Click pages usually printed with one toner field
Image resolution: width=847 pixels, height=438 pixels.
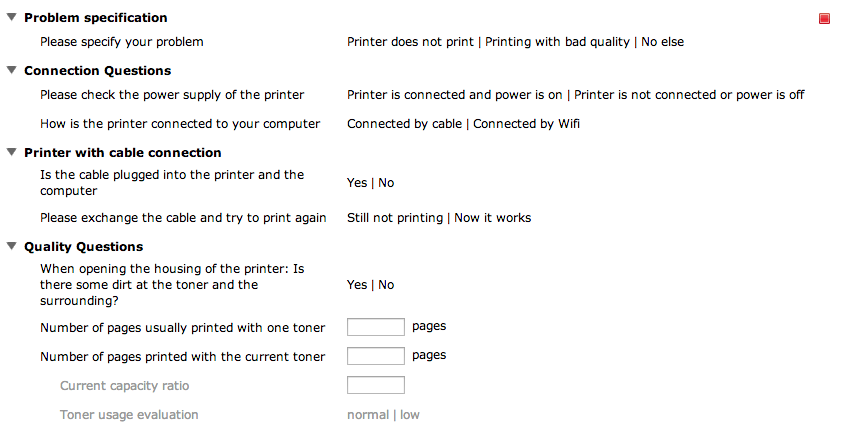tap(375, 327)
